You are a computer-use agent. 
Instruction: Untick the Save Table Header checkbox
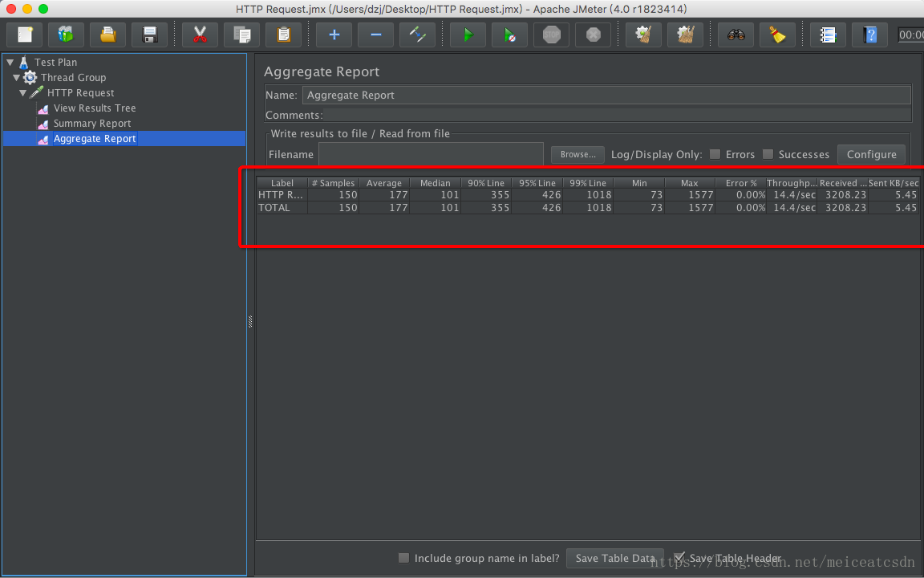click(679, 557)
